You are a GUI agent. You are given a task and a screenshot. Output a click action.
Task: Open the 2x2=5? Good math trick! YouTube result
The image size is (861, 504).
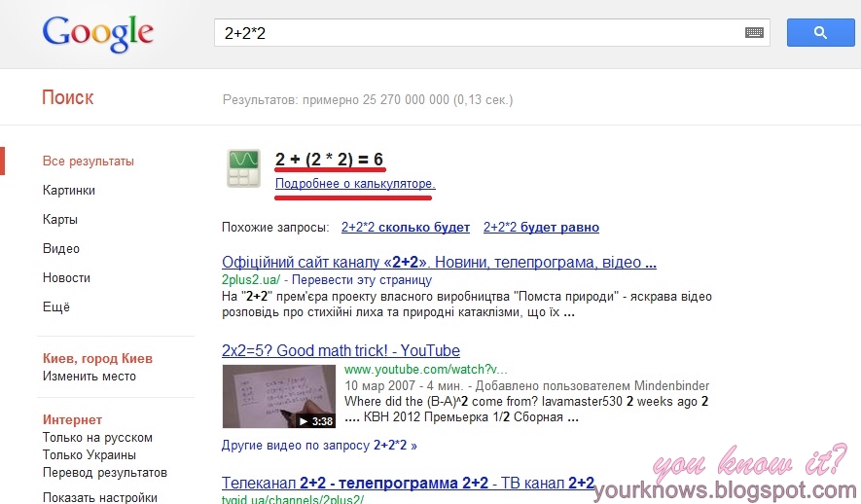click(341, 350)
